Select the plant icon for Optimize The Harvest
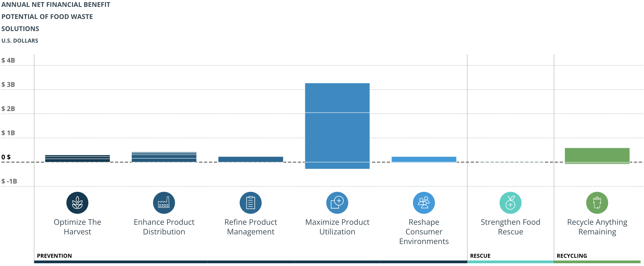The width and height of the screenshot is (644, 266). tap(78, 203)
